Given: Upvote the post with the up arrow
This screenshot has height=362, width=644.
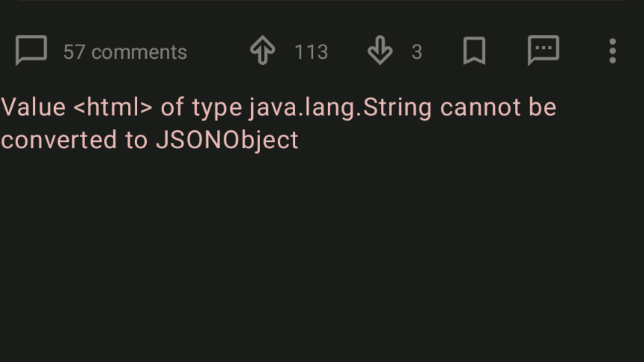Looking at the screenshot, I should click(x=263, y=51).
